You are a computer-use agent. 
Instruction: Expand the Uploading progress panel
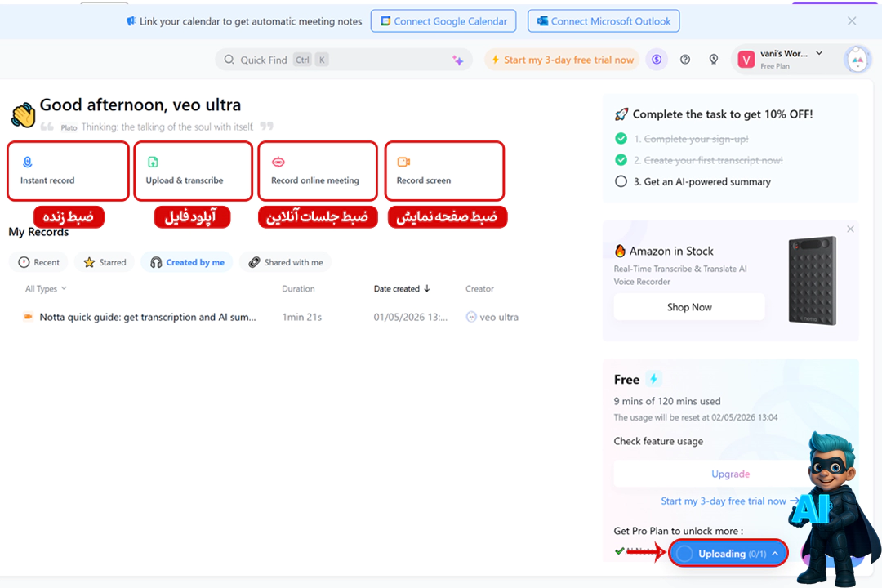point(774,554)
